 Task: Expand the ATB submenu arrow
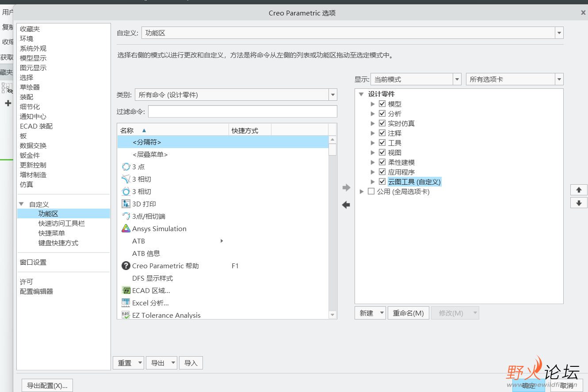[221, 241]
